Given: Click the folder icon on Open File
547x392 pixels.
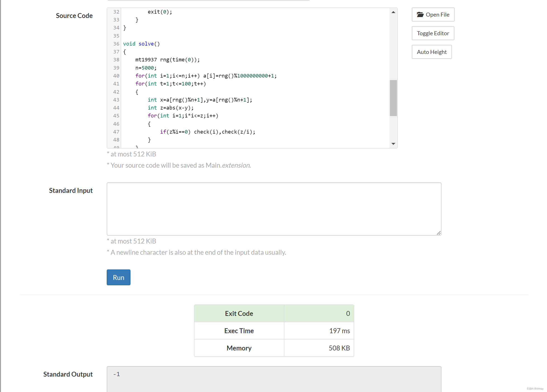Looking at the screenshot, I should [420, 14].
